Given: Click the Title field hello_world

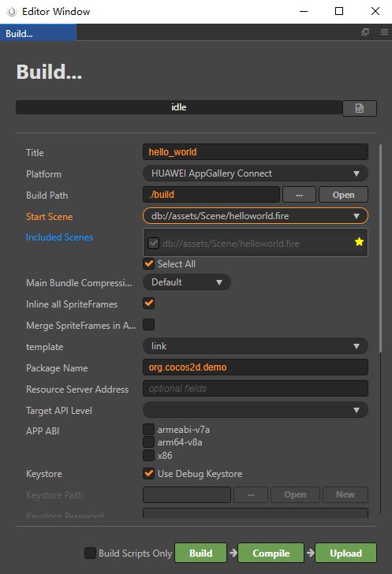Looking at the screenshot, I should pos(256,152).
